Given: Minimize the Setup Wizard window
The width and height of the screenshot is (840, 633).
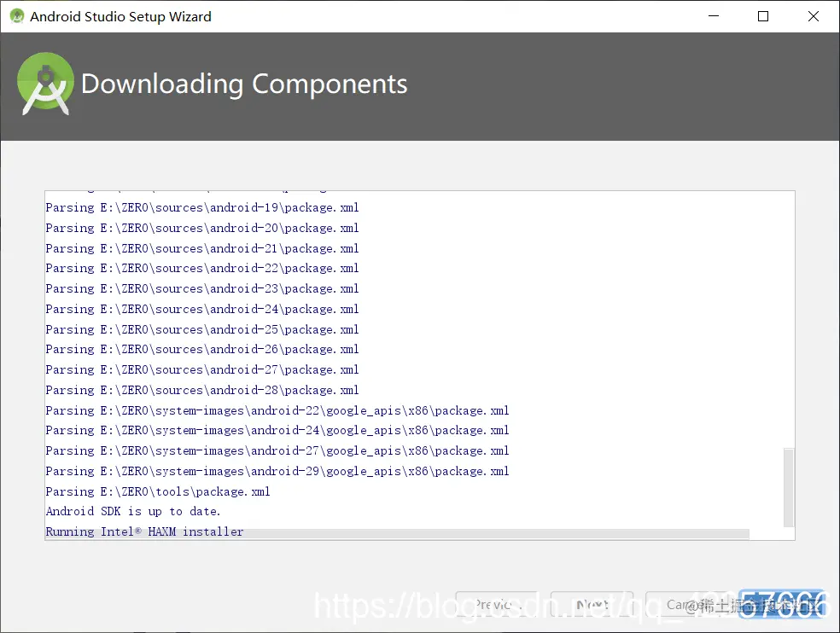Looking at the screenshot, I should pos(714,16).
